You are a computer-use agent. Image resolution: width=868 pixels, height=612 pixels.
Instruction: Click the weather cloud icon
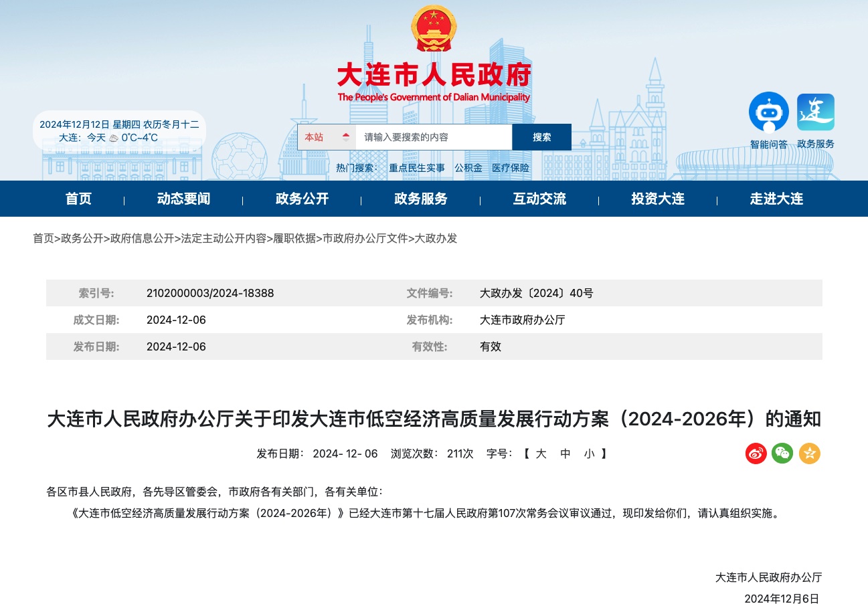[114, 138]
